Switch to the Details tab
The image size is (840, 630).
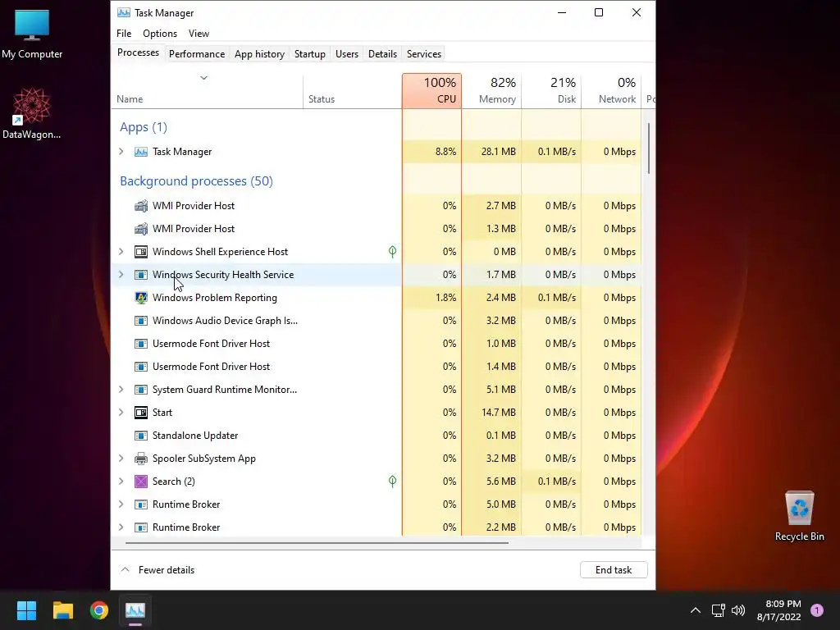click(x=382, y=54)
